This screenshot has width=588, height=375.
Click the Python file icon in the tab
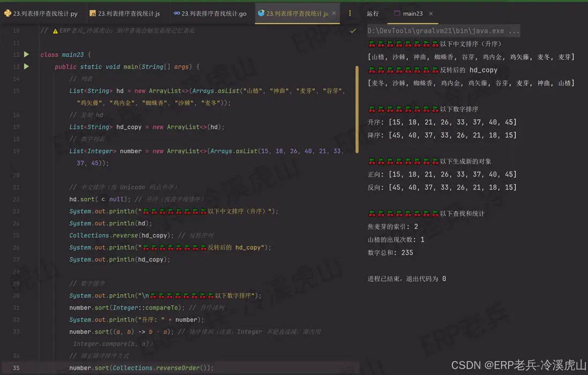click(x=7, y=13)
